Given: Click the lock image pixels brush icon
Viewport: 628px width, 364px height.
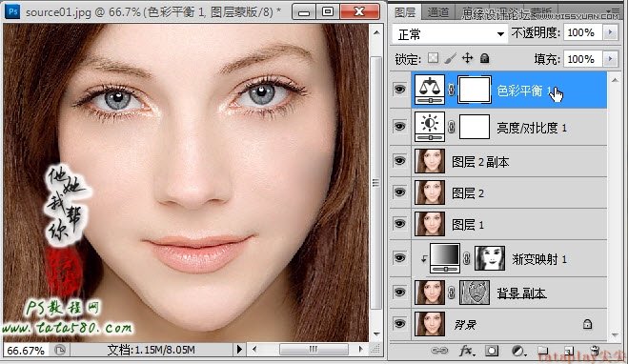Looking at the screenshot, I should (x=450, y=58).
